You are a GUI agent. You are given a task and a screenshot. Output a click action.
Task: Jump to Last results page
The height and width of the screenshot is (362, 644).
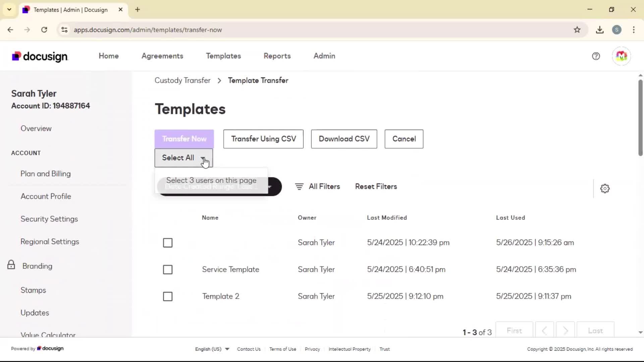(x=595, y=331)
